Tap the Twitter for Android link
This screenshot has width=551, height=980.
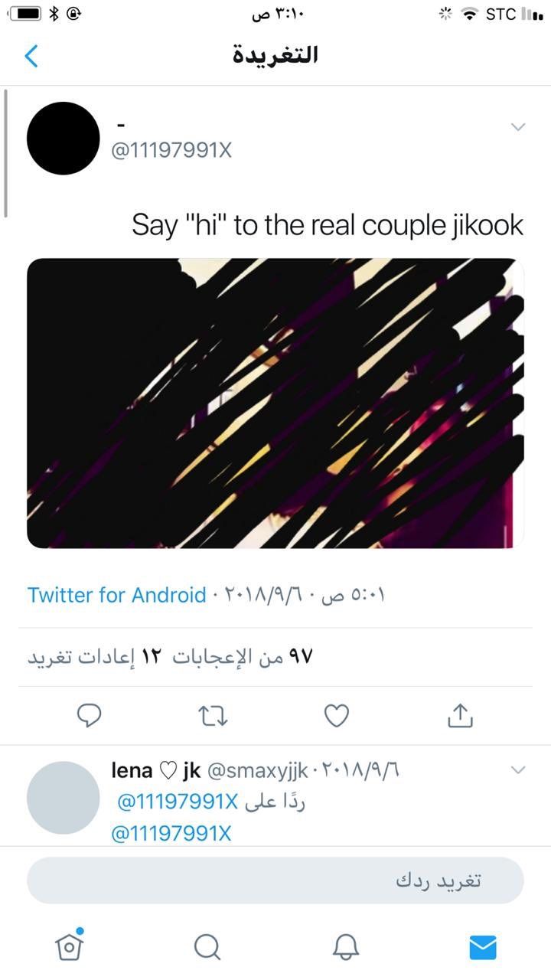pos(117,595)
